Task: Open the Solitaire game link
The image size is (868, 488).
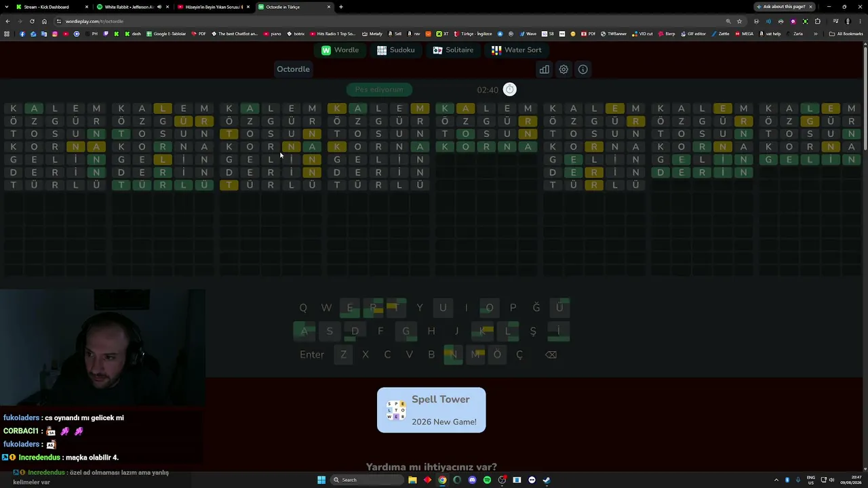Action: click(453, 49)
